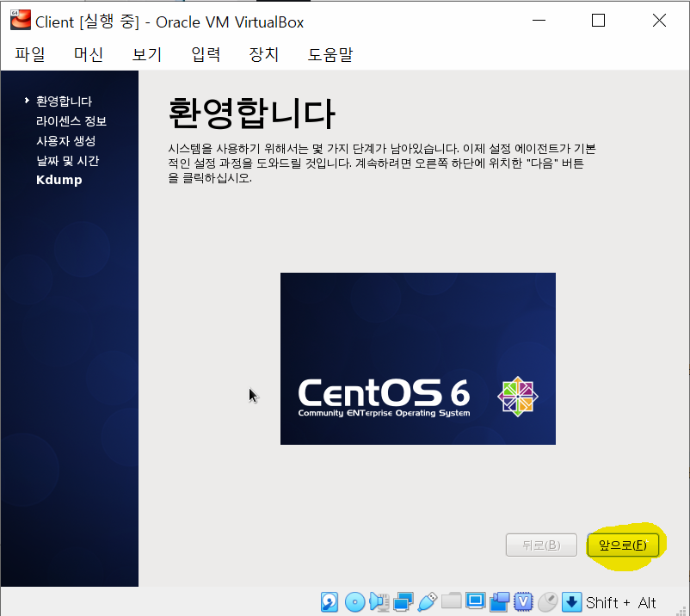Close the Client VM window

click(659, 21)
